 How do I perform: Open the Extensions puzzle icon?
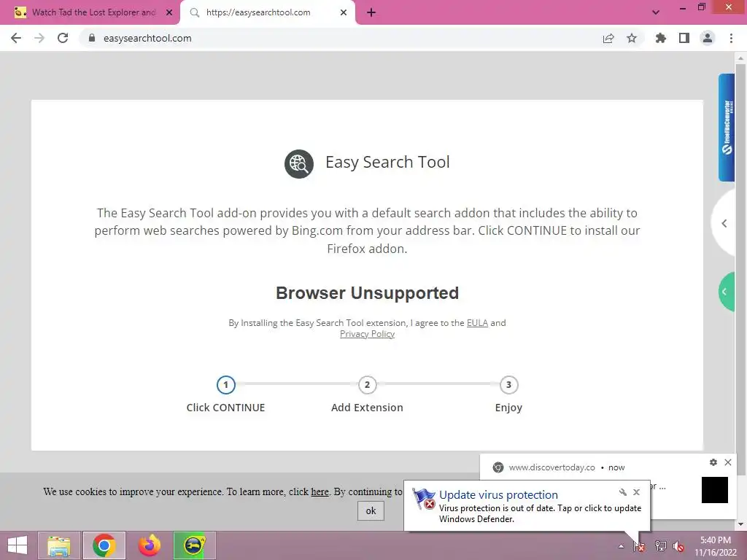(x=661, y=38)
